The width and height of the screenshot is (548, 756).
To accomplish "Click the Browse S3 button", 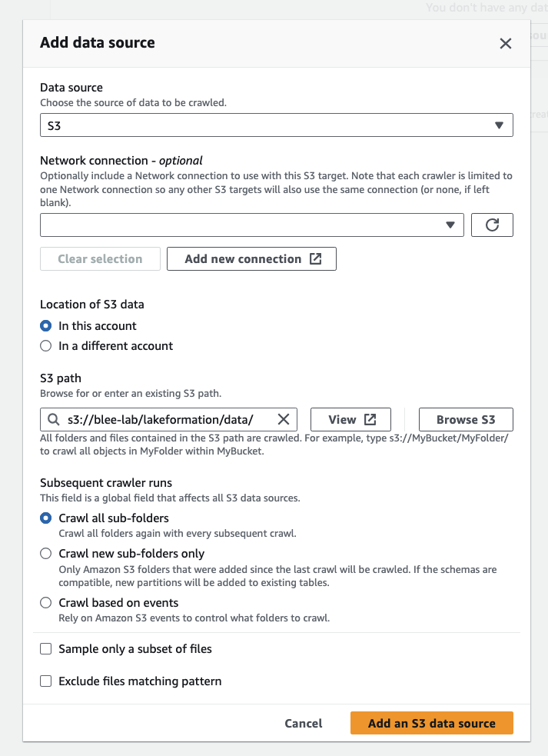I will (466, 419).
